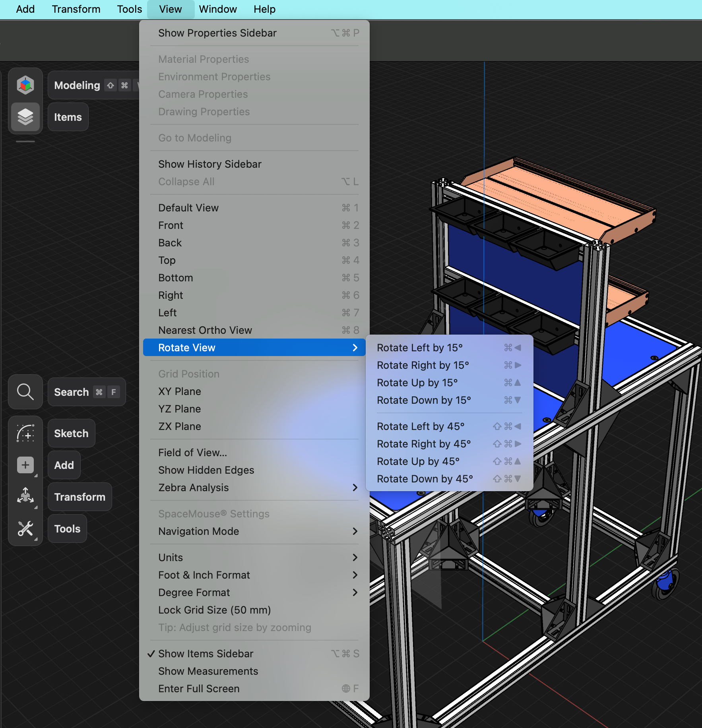
Task: Select the Back view
Action: (254, 243)
